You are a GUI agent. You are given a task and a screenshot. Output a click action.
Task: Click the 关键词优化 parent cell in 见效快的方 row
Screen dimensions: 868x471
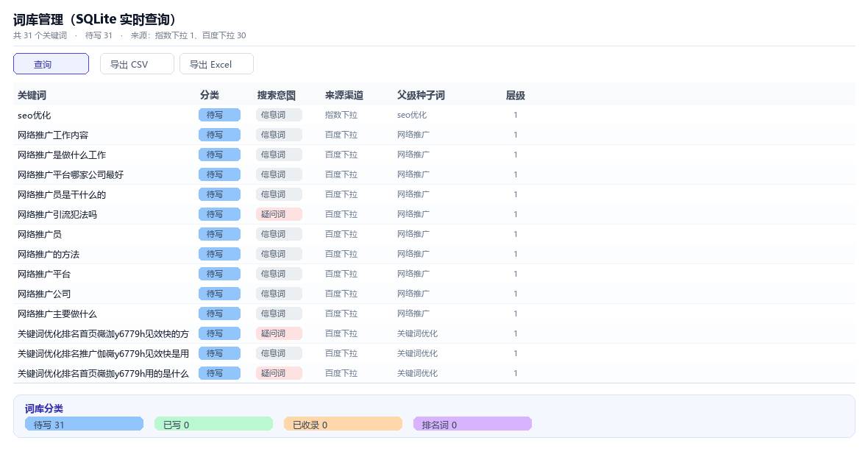tap(417, 333)
